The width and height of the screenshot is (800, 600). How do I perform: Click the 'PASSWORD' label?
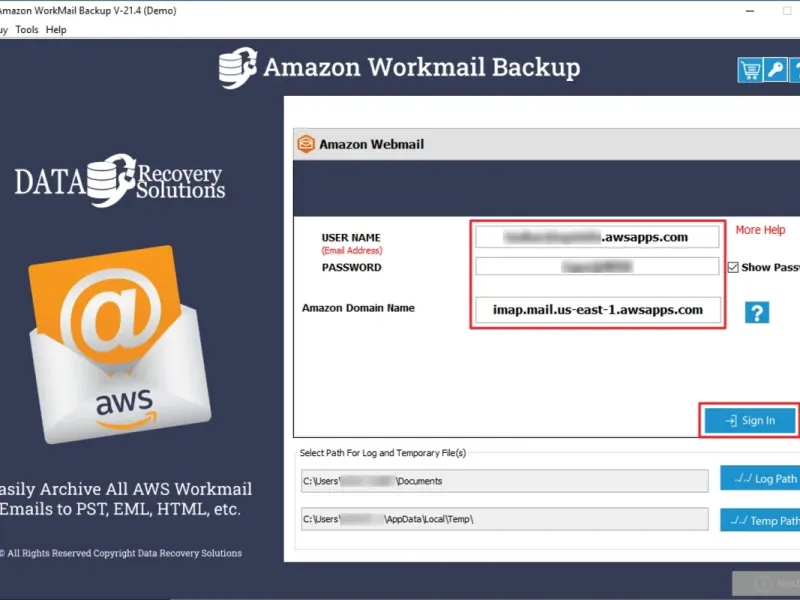(x=352, y=267)
